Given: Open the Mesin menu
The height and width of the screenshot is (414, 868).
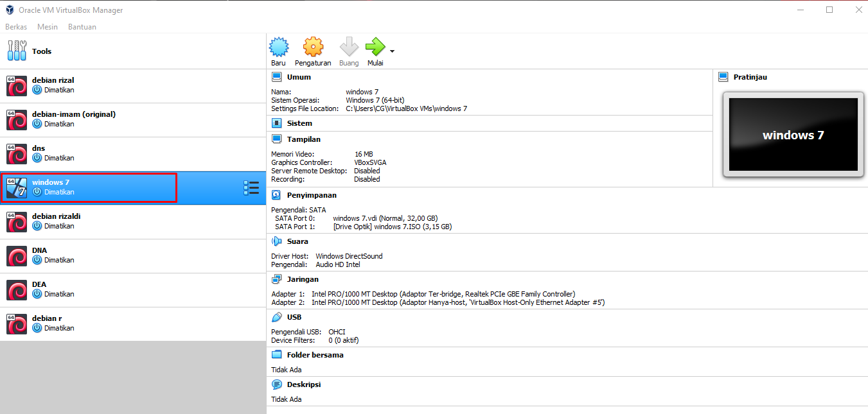Looking at the screenshot, I should (x=48, y=27).
